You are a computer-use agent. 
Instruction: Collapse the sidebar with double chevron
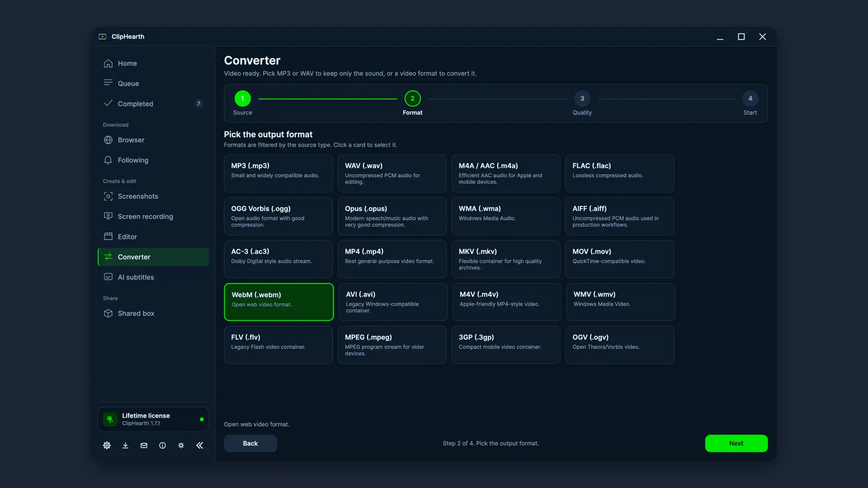click(x=199, y=445)
